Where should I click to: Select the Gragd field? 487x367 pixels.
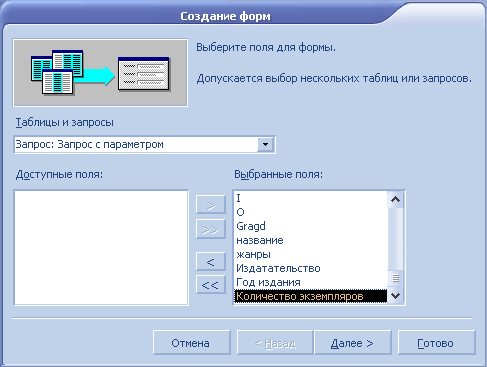(311, 226)
